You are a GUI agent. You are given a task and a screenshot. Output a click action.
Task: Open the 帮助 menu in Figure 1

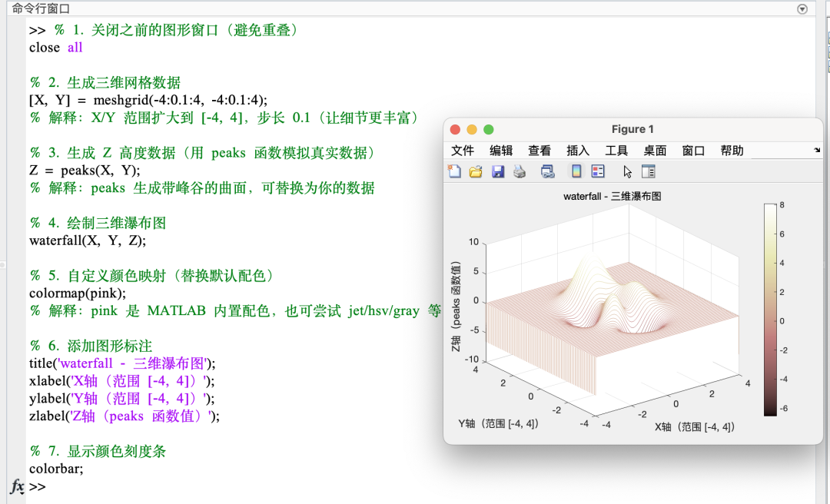coord(732,151)
